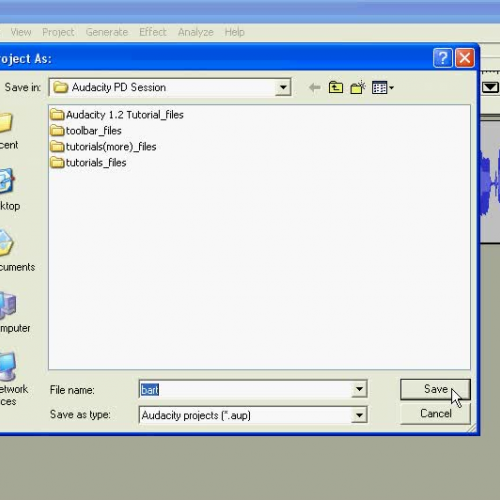Open the Recent places shortcut icon

pos(6,123)
